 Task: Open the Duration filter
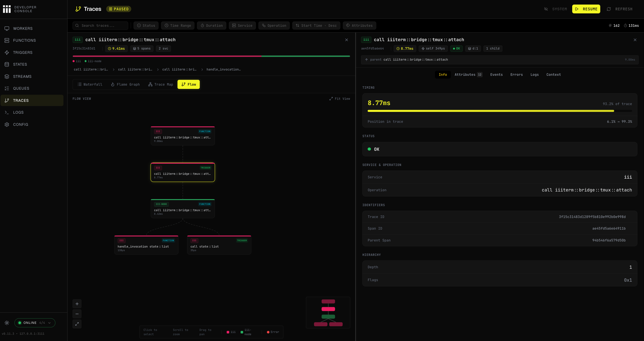coord(212,26)
